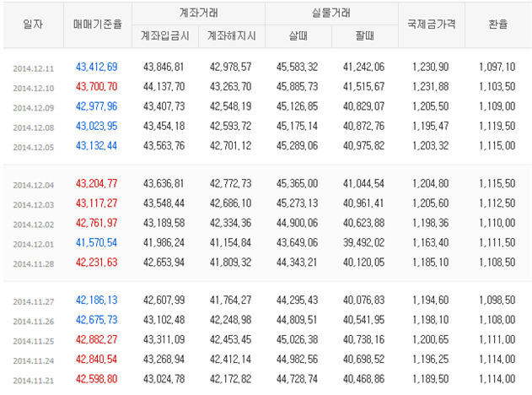Screen dimensions: 532x395
Task: Click buy price 43,649.06
Action: click(x=298, y=242)
